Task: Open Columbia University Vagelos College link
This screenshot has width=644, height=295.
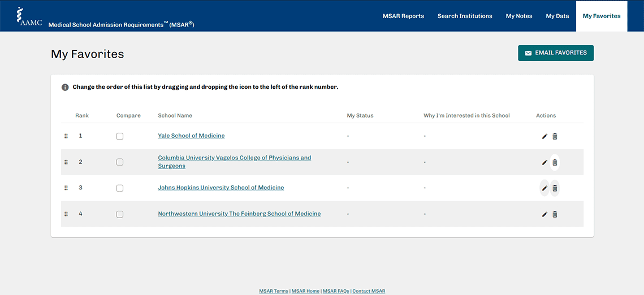Action: (235, 162)
